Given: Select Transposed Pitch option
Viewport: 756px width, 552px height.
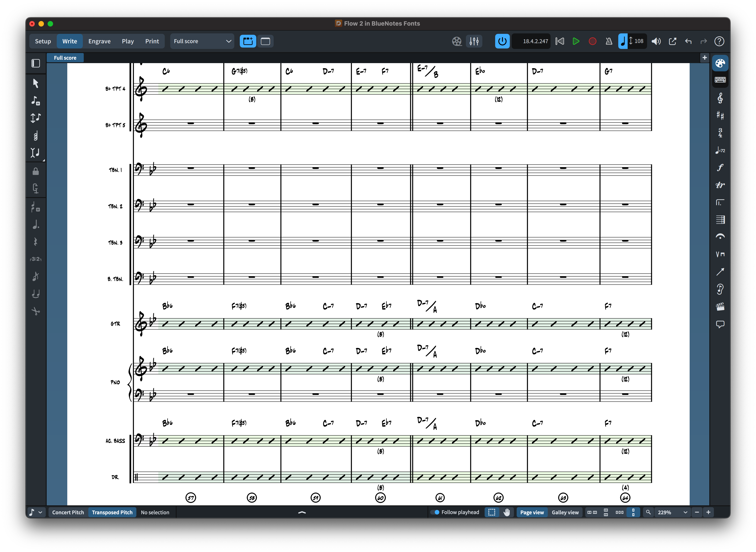Looking at the screenshot, I should (112, 512).
